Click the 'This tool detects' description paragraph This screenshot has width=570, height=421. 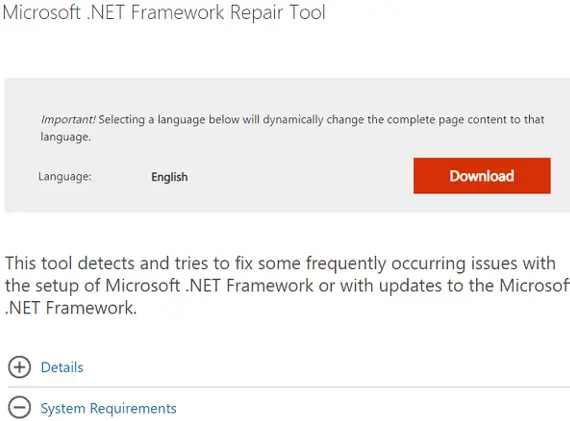(287, 285)
